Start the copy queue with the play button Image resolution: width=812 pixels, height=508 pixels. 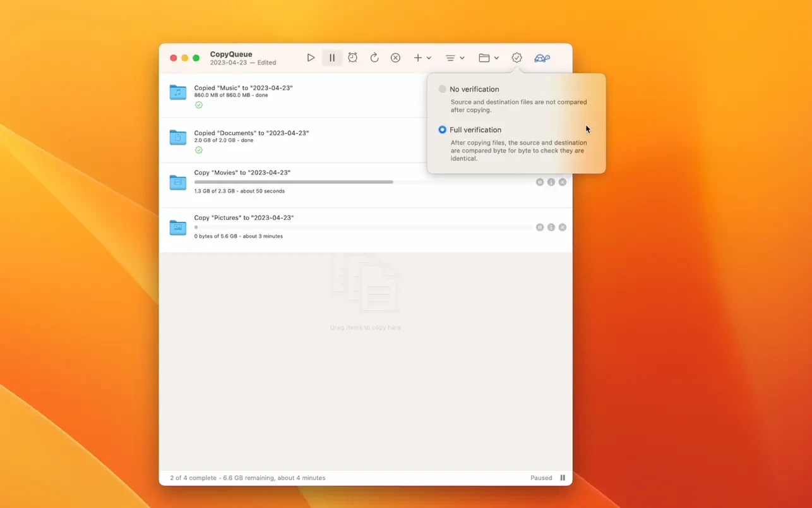[311, 57]
